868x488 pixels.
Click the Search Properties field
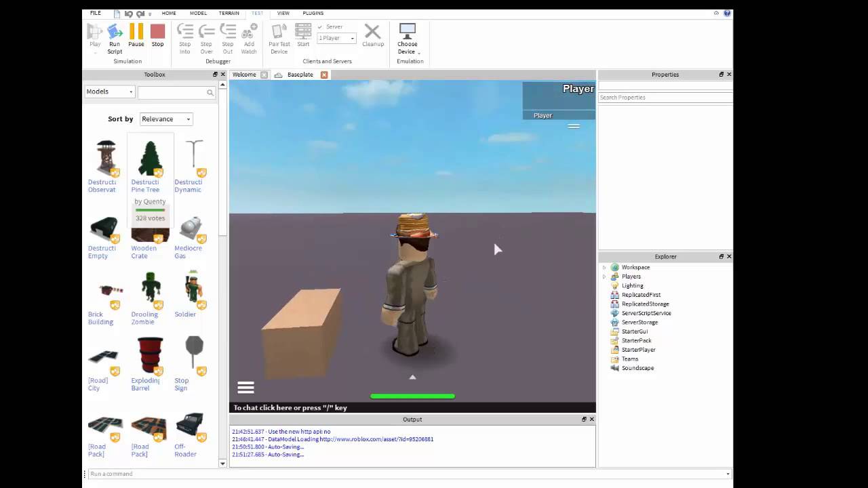pyautogui.click(x=665, y=98)
